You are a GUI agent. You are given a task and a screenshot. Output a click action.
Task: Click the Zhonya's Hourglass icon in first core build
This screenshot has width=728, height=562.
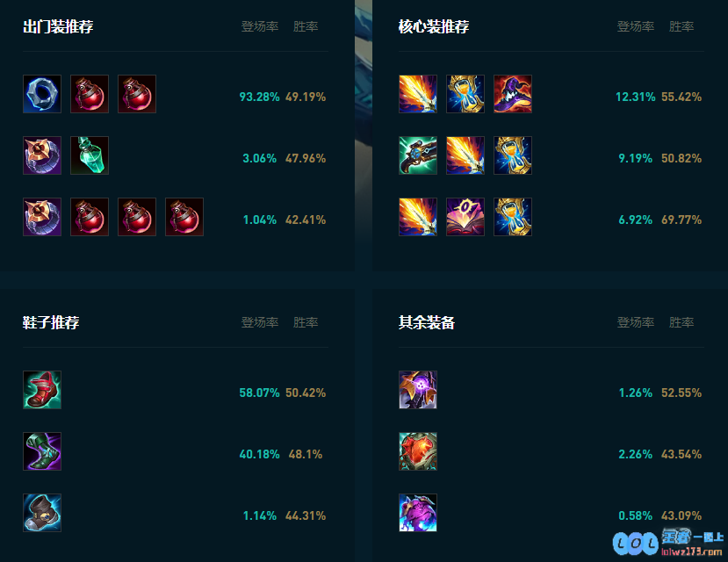click(465, 94)
